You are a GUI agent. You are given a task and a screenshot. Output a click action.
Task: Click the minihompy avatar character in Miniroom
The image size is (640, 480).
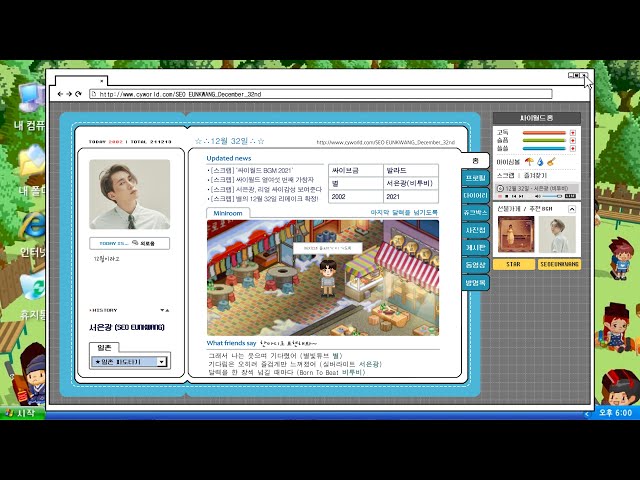click(327, 278)
